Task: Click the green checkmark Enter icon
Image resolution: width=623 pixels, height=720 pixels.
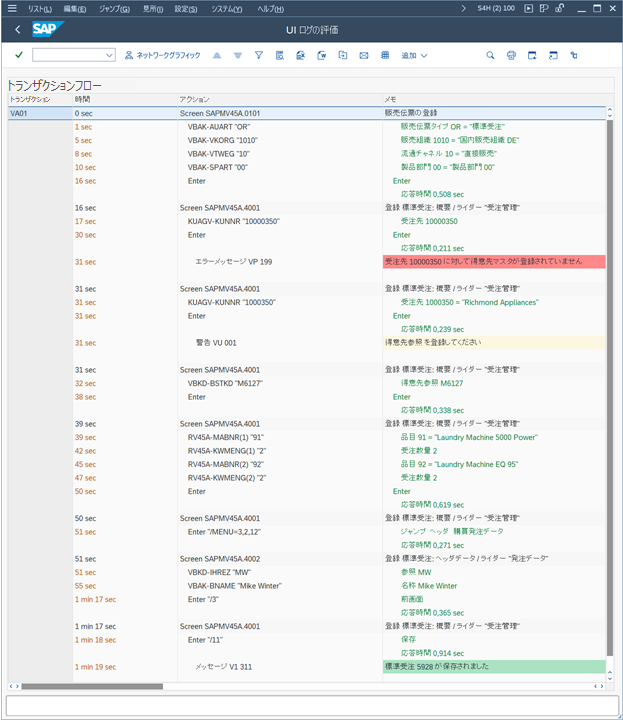Action: (19, 55)
